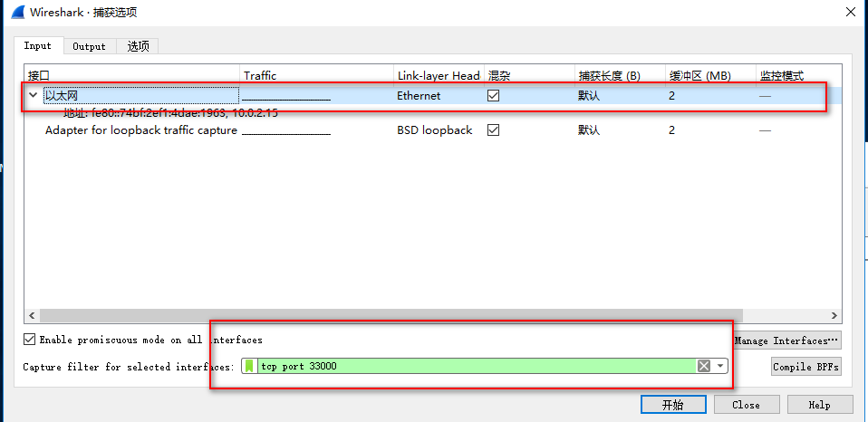This screenshot has width=868, height=422.
Task: Clear the capture filter with X icon
Action: pyautogui.click(x=704, y=366)
